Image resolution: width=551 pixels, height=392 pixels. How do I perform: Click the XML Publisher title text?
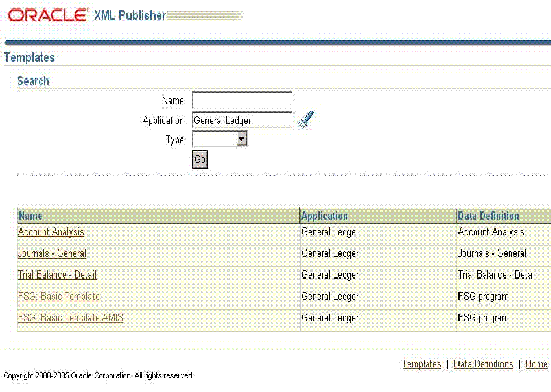(130, 16)
